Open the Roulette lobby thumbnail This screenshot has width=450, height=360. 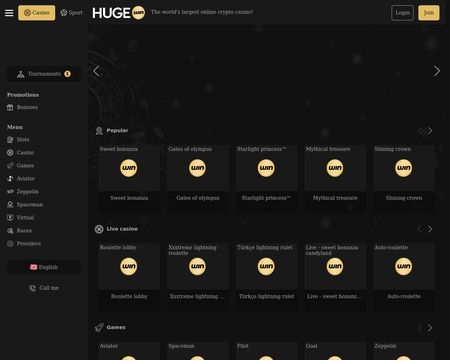point(129,266)
